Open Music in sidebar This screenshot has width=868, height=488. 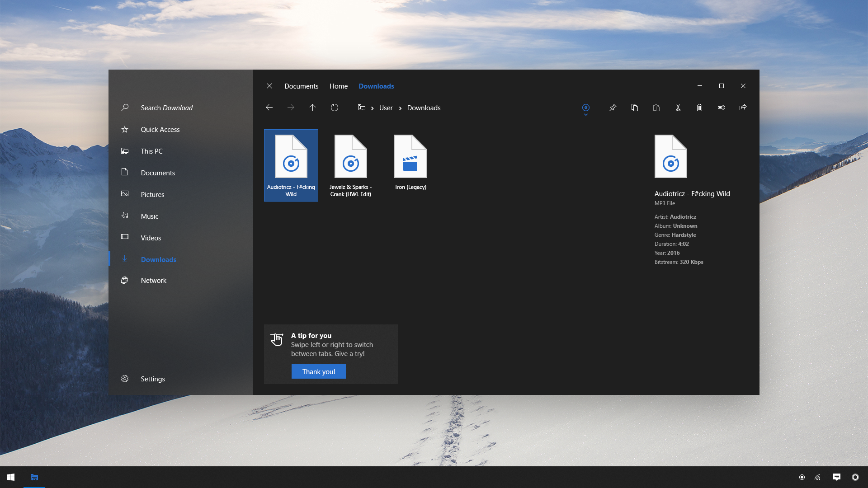(x=181, y=216)
